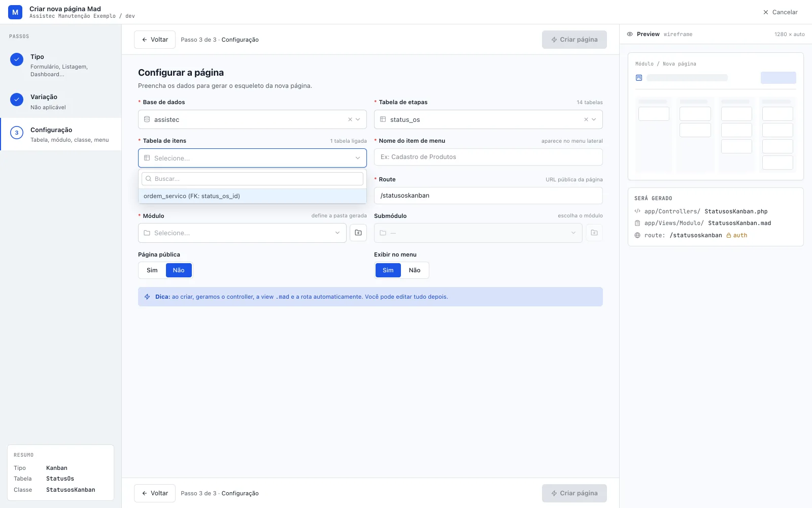Set Página pública to Não
Screen dimensions: 812x508
179,270
